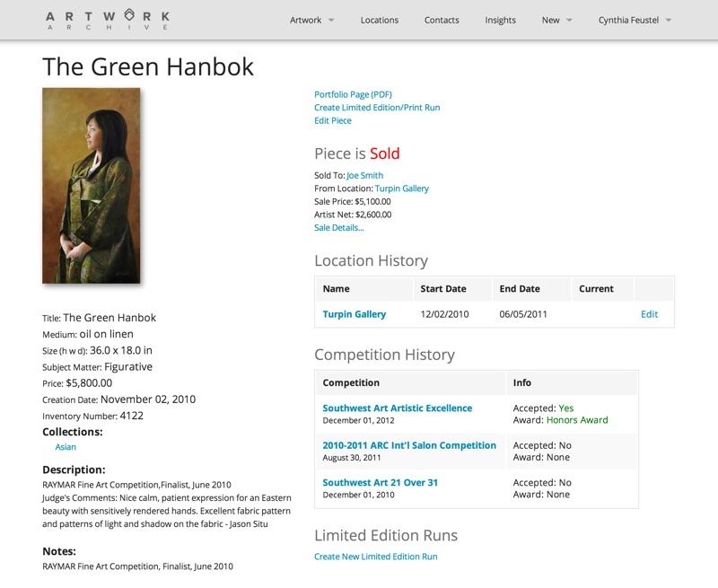Open buyer Joe Smith's contact
Viewport: 718px width, 588px height.
(x=365, y=175)
